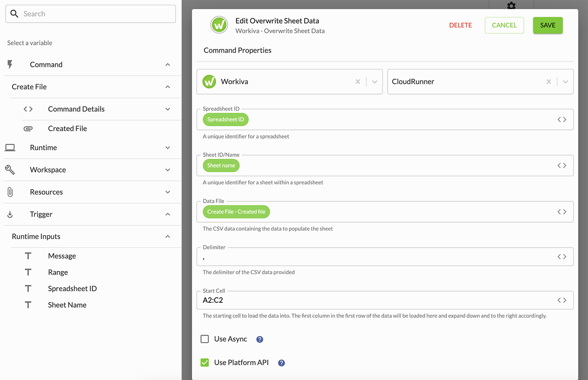Clear the Workiva connection selection
Screen dimensions: 588x380
tap(358, 81)
